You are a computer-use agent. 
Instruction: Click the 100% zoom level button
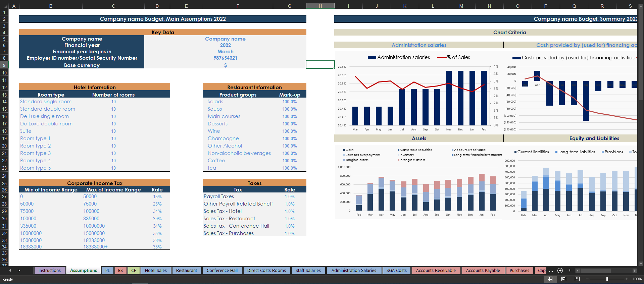pos(637,279)
